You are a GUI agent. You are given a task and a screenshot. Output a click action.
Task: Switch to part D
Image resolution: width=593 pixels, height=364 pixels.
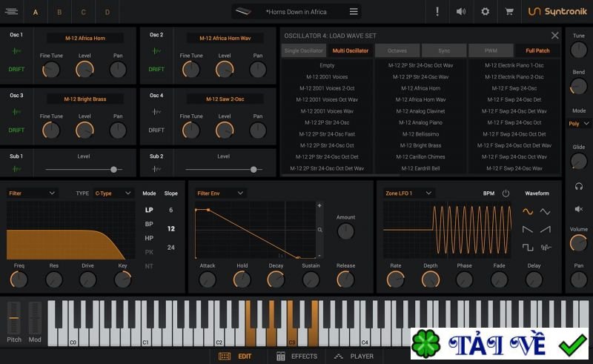107,12
